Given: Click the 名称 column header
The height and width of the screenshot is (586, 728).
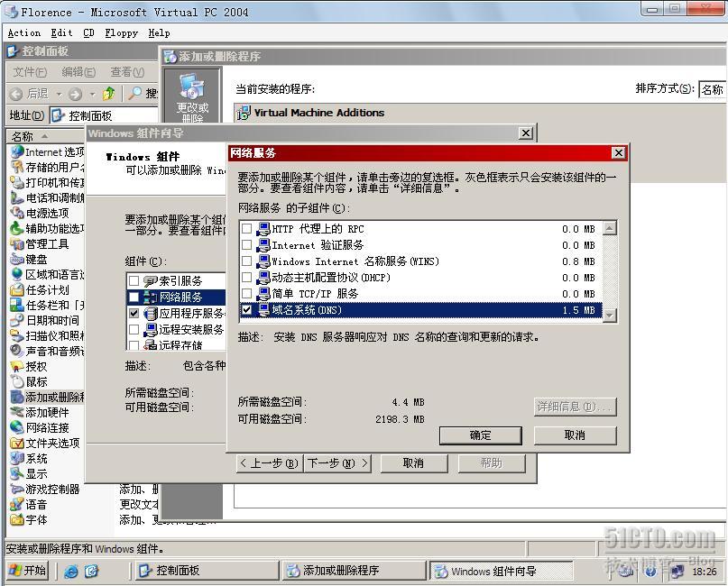Looking at the screenshot, I should pos(45,136).
